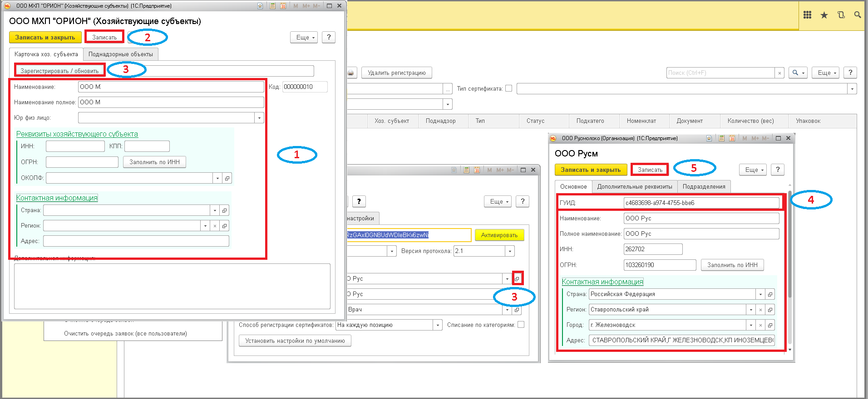Screen dimensions: 868x399
Task: Click scroll-down arrow in Русмолоко form
Action: [790, 350]
